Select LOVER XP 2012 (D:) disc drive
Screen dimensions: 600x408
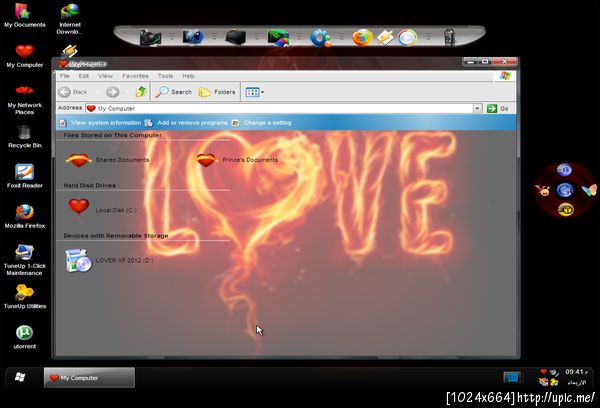109,260
